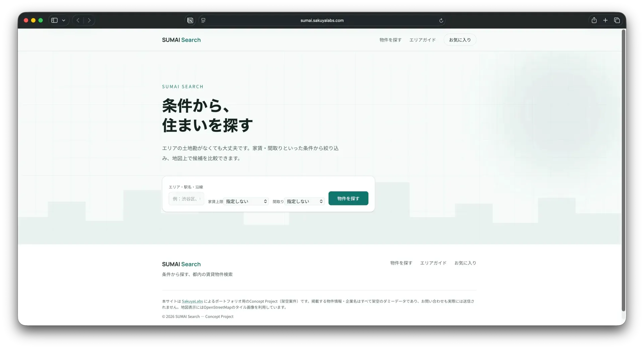This screenshot has height=349, width=644.
Task: Expand the 間取り dropdown
Action: [x=304, y=201]
